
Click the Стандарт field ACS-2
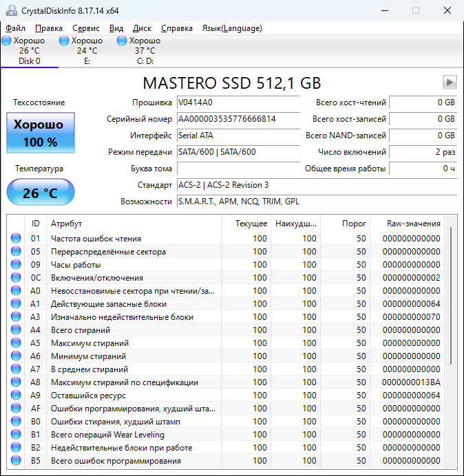[317, 185]
